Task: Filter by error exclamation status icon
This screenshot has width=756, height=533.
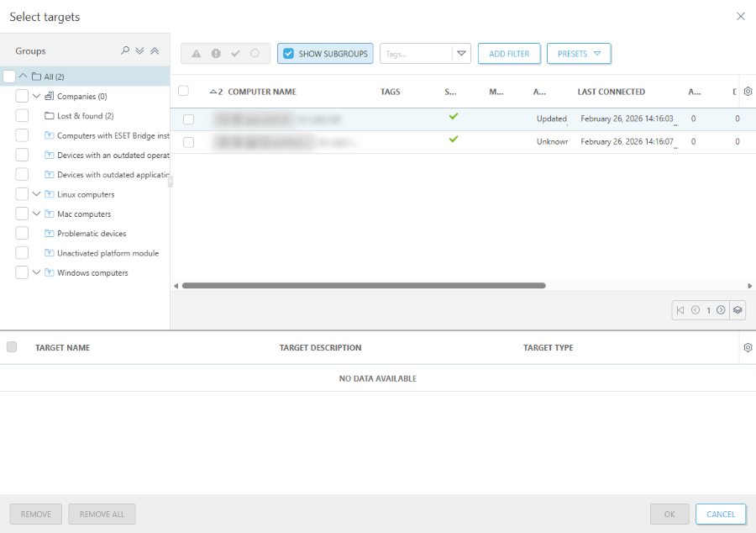Action: 216,54
